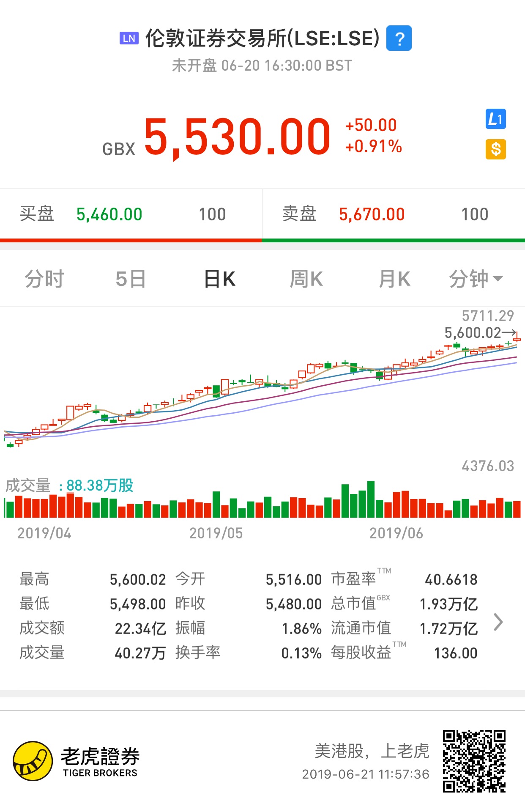Image resolution: width=525 pixels, height=812 pixels.
Task: Tap the 成交量 value 40.27万
Action: tap(140, 653)
